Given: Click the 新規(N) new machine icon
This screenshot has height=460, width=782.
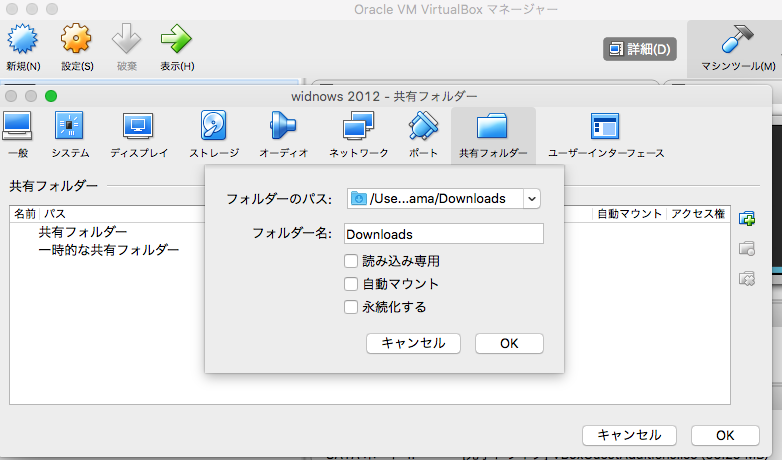Looking at the screenshot, I should tap(22, 39).
